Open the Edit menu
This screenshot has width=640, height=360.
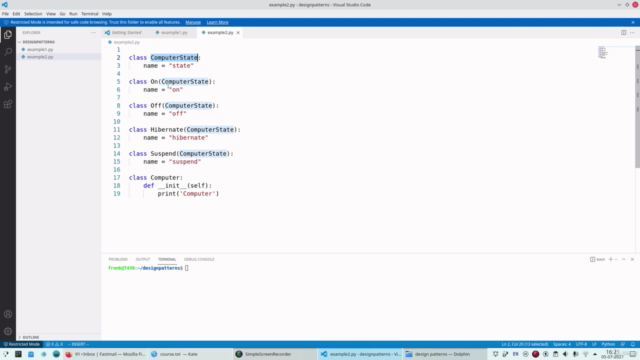point(16,14)
